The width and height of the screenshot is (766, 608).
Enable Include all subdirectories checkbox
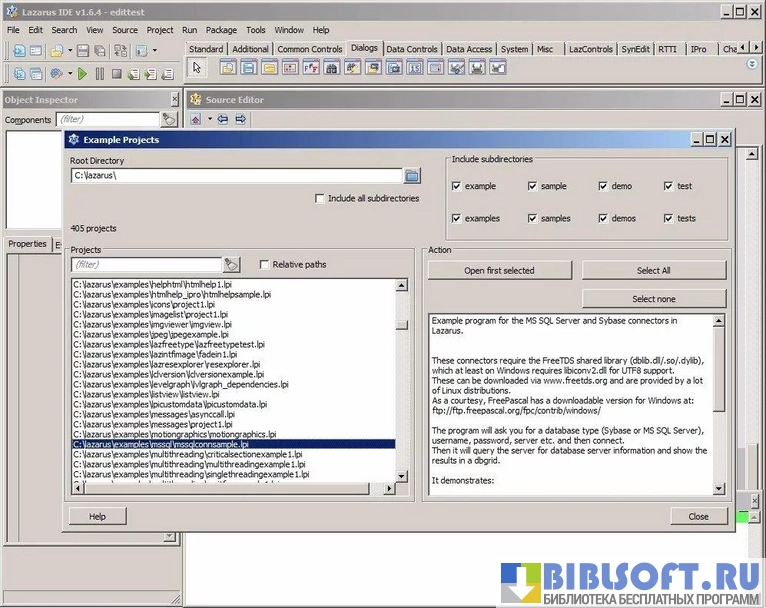coord(320,199)
